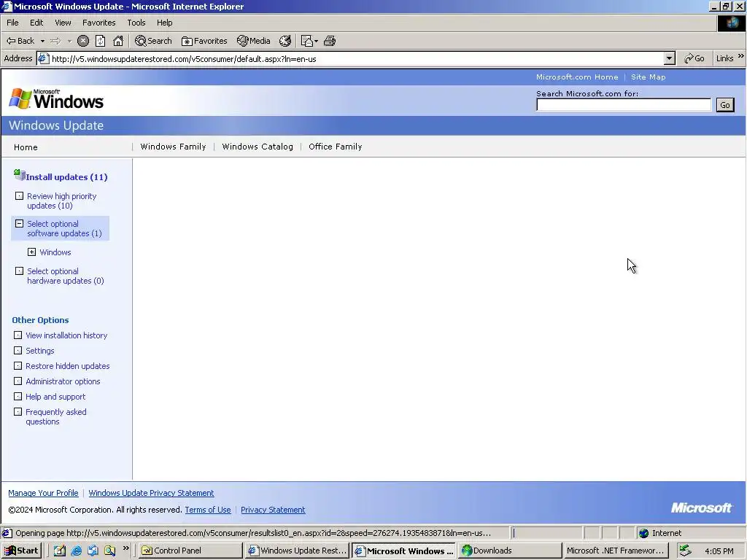747x560 pixels.
Task: Click the Internet zone globe in status bar
Action: [643, 533]
